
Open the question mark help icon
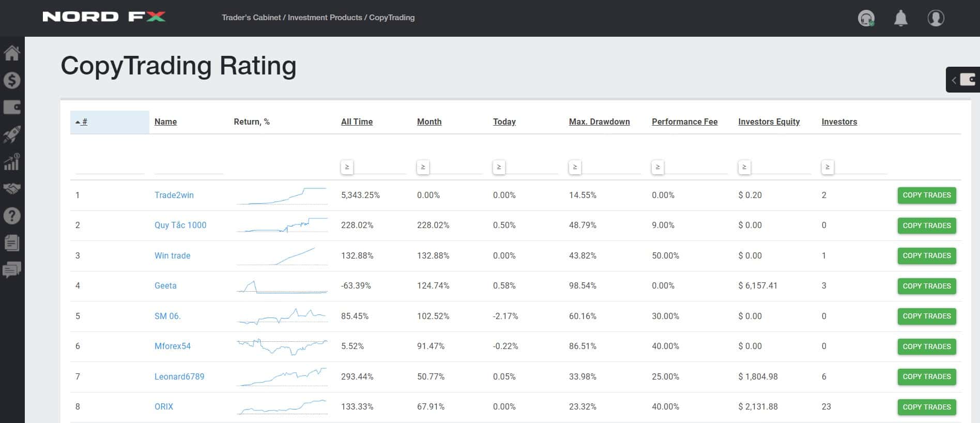click(x=12, y=216)
